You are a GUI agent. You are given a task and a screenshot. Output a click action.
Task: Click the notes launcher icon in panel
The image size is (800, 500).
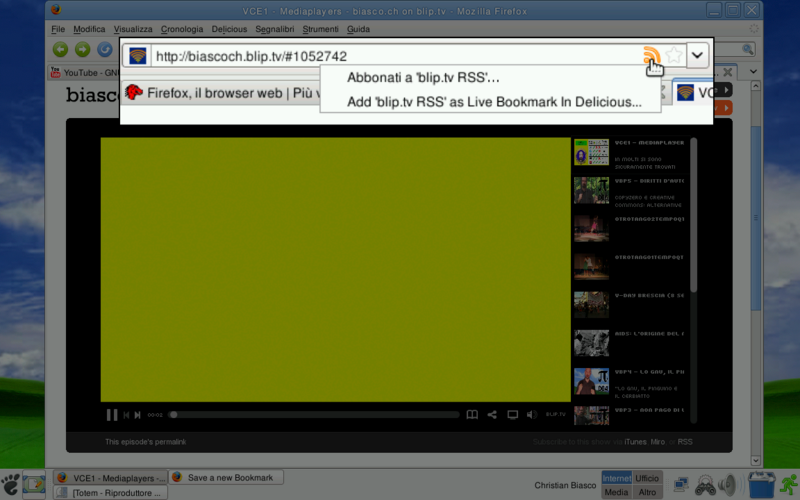click(x=34, y=485)
